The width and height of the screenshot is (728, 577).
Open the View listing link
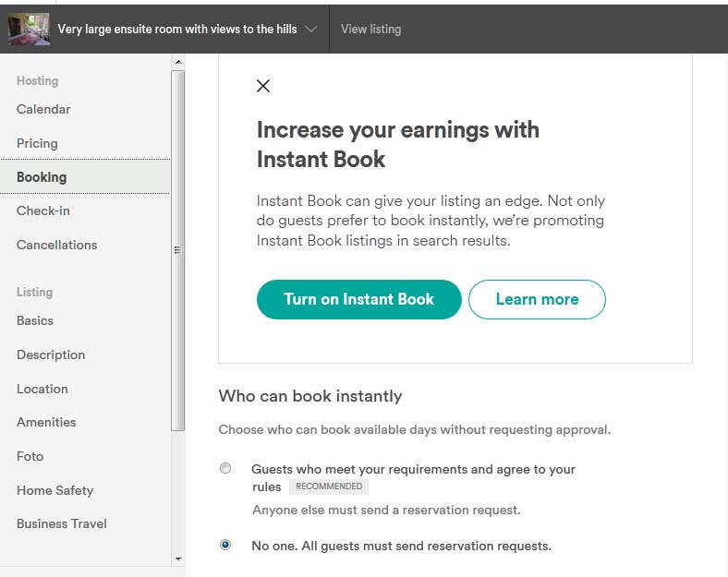370,29
